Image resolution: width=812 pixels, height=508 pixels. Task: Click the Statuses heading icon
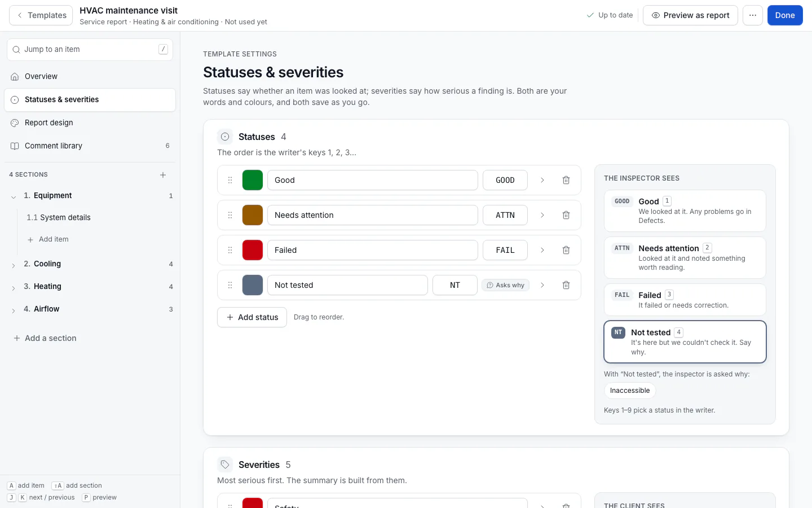(225, 137)
